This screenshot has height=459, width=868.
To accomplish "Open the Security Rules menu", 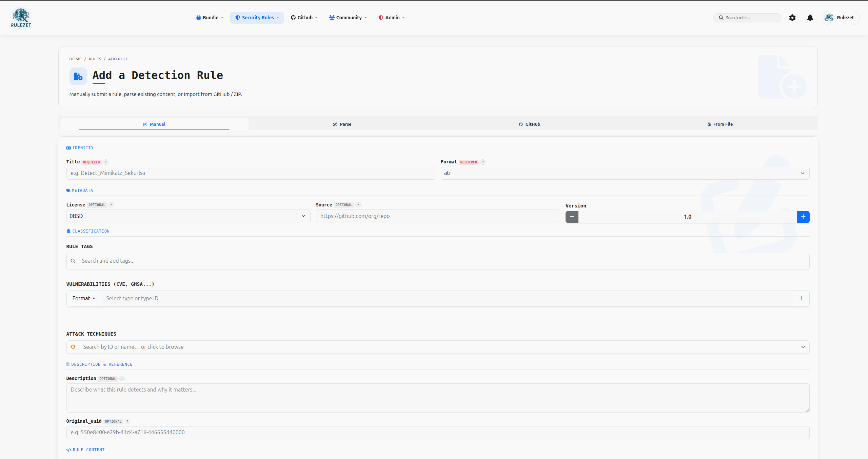I will 257,18.
